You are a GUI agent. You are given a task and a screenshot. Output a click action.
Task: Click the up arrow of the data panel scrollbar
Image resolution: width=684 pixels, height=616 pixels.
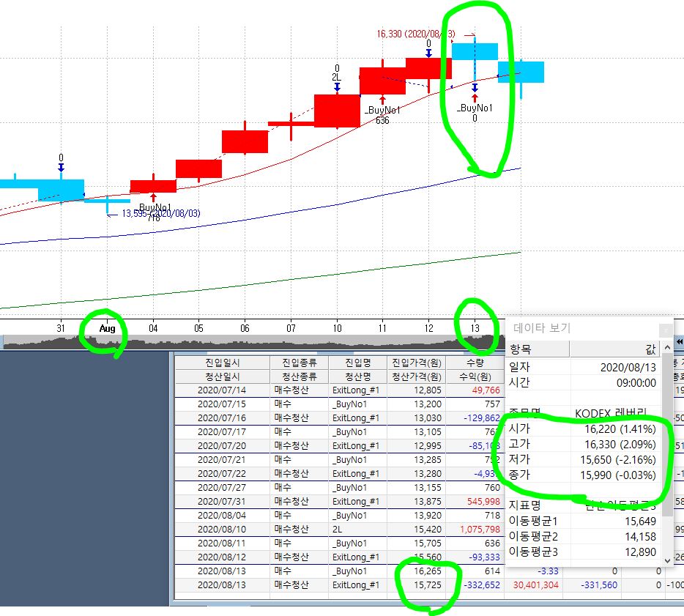coord(666,349)
